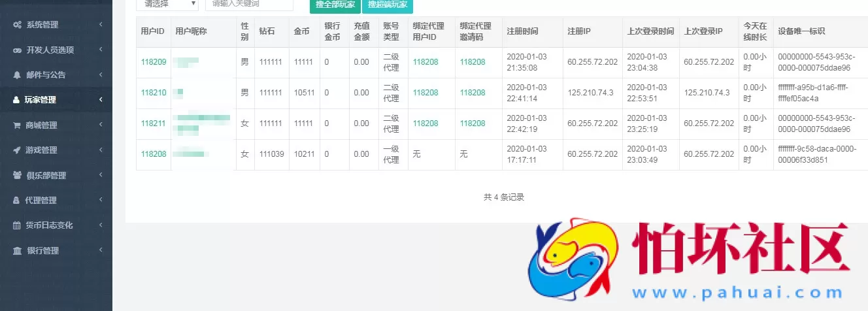The width and height of the screenshot is (868, 311).
Task: Open user ID link 118210
Action: [x=154, y=93]
